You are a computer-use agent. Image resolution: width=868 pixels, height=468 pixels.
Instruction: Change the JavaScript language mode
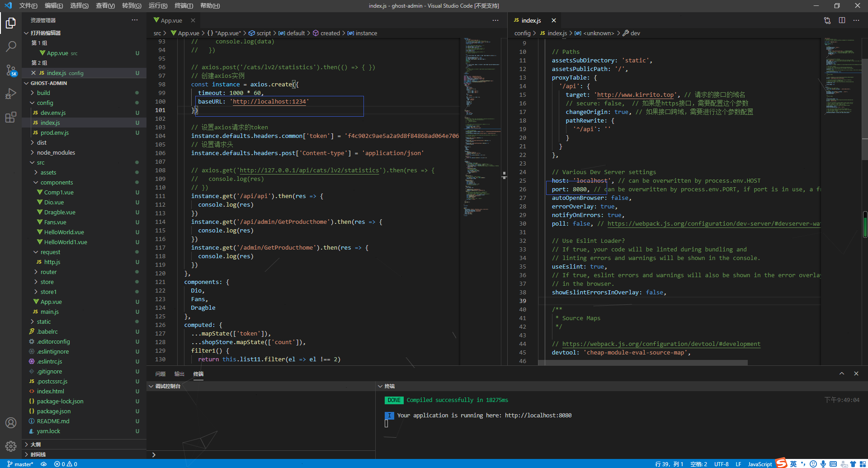pyautogui.click(x=760, y=464)
